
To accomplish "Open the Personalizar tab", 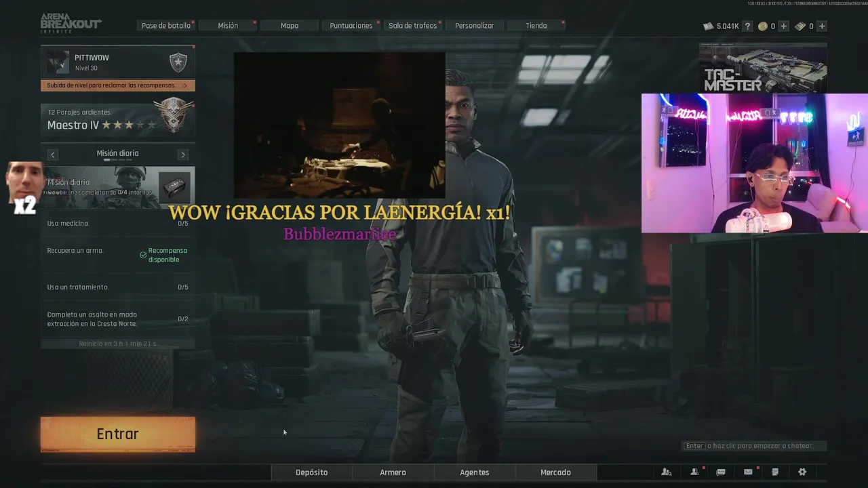I will [x=475, y=26].
